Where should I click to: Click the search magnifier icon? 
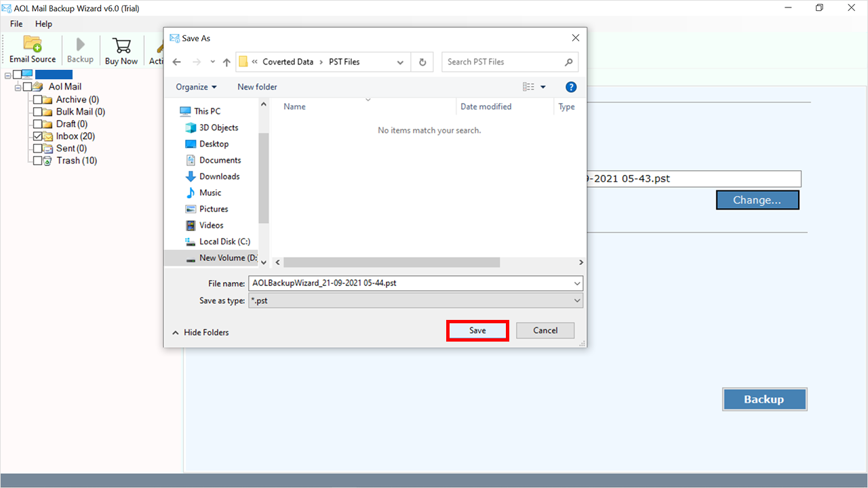pyautogui.click(x=569, y=62)
